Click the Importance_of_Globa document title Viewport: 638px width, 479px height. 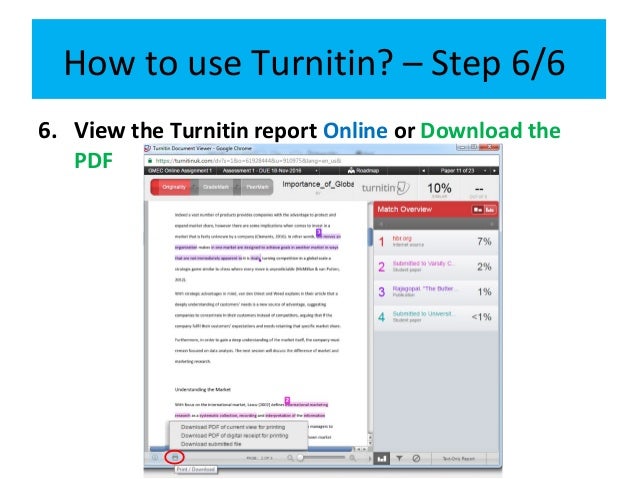tap(318, 184)
